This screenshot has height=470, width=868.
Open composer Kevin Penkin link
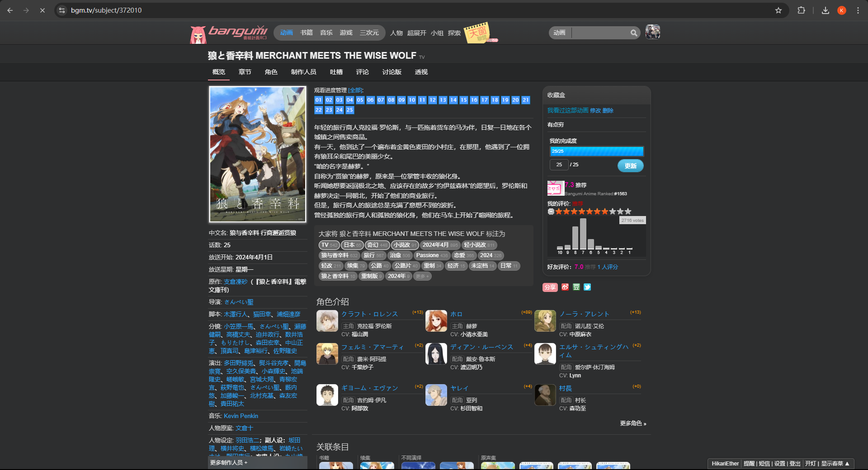click(x=241, y=416)
